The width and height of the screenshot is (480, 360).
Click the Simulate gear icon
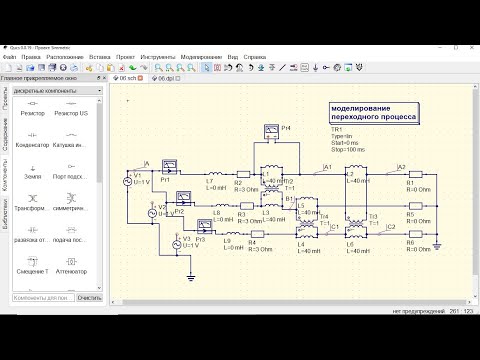click(337, 68)
